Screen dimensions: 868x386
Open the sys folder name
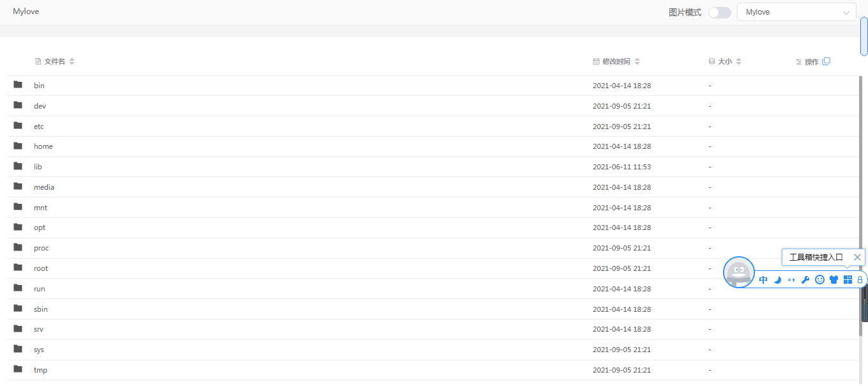(39, 349)
